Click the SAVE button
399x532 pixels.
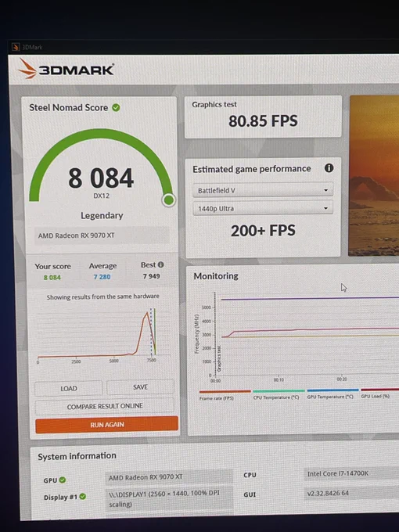[x=141, y=387]
